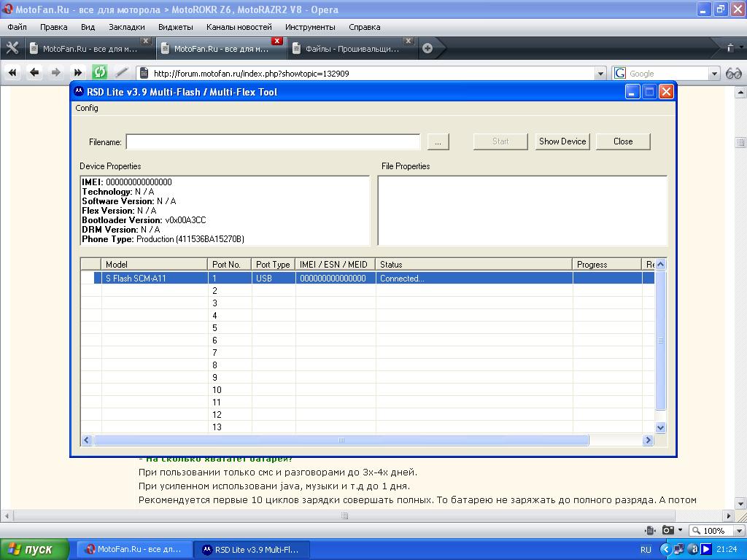Click the Opera rewind navigation icon
The height and width of the screenshot is (560, 747).
[x=12, y=73]
